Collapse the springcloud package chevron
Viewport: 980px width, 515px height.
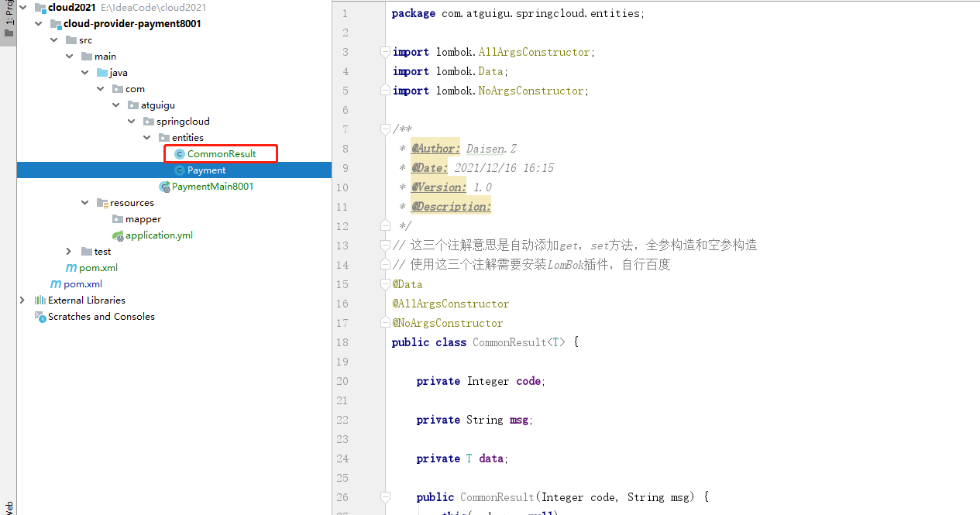131,121
